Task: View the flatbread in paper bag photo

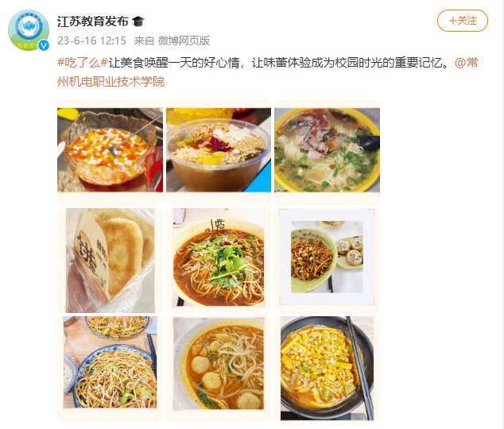Action: click(x=110, y=260)
